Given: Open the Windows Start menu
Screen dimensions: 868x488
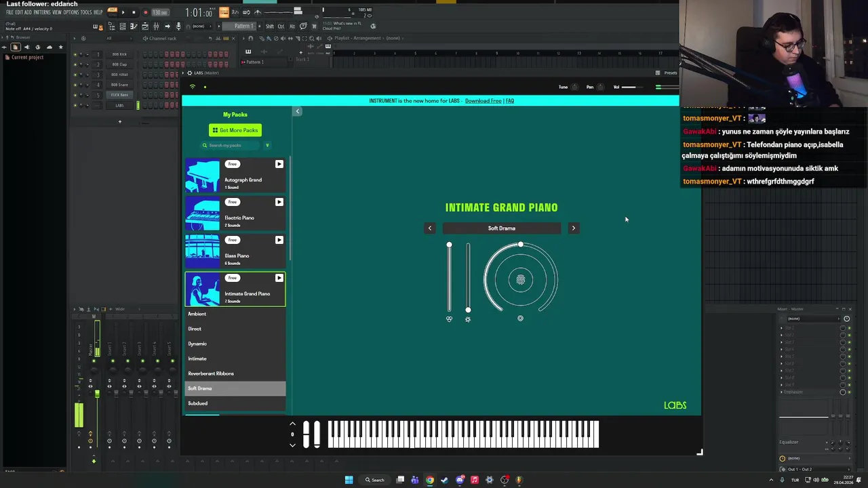Looking at the screenshot, I should click(x=349, y=480).
